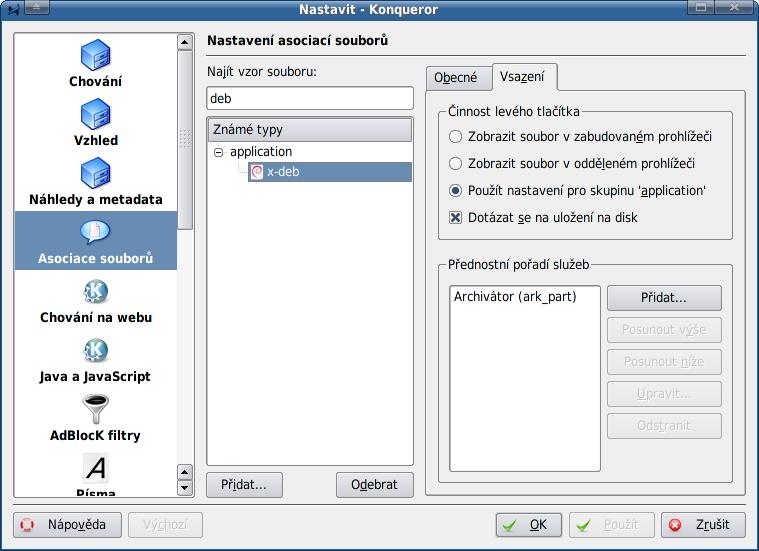759x551 pixels.
Task: Click the Výchozí defaults button
Action: point(165,525)
